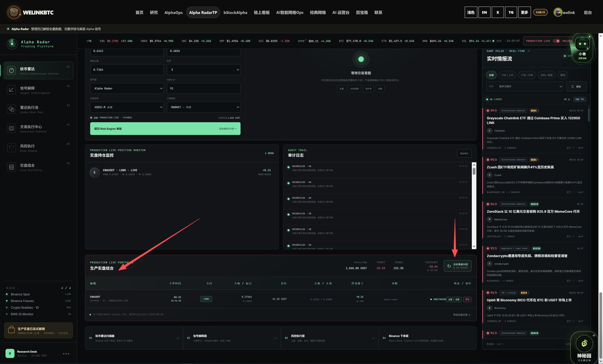Open the 信号源 Alpha Radar dropdown
Screen dimensions: 603x364
click(x=127, y=88)
